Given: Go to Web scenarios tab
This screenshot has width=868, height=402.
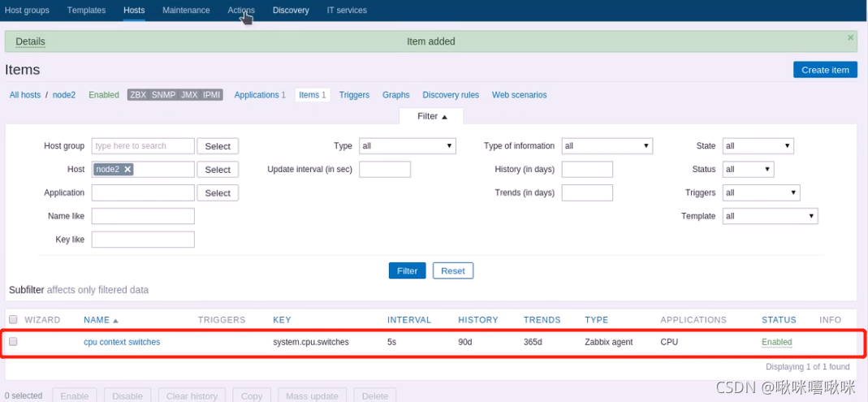Looking at the screenshot, I should [519, 95].
